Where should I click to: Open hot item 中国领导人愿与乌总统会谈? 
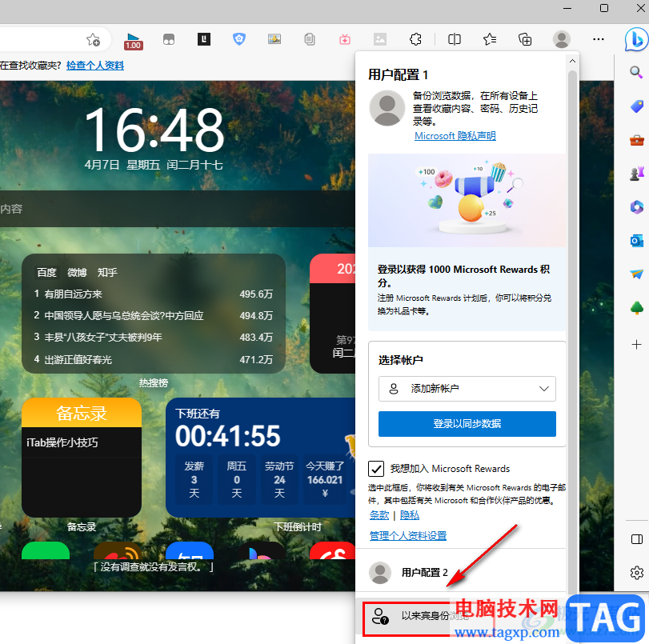coord(153,316)
